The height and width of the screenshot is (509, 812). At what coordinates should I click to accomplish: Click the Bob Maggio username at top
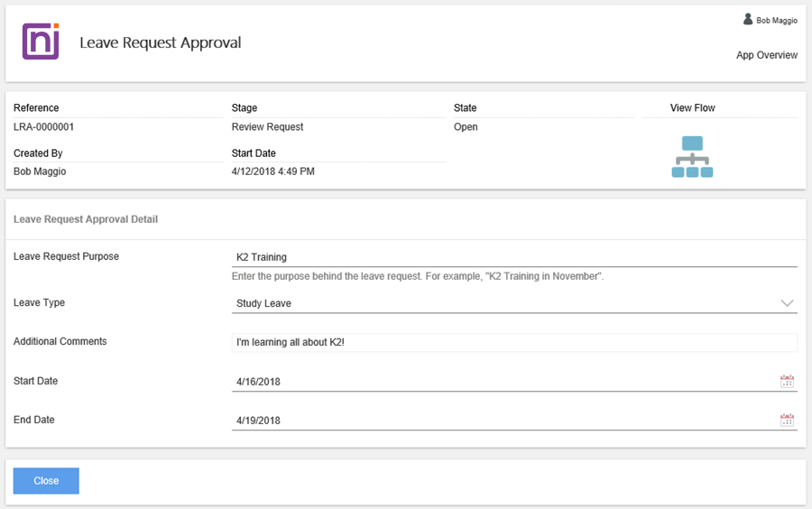coord(776,20)
